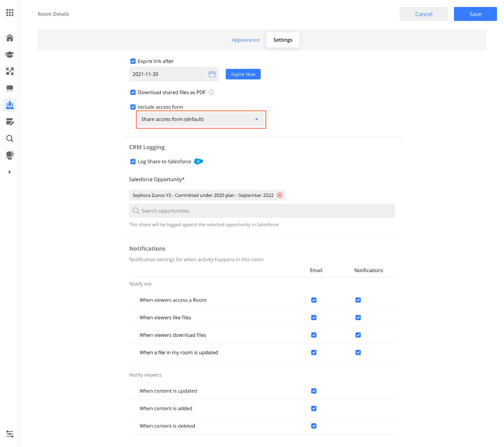
Task: Click the calendar icon beside expiry date
Action: 212,74
